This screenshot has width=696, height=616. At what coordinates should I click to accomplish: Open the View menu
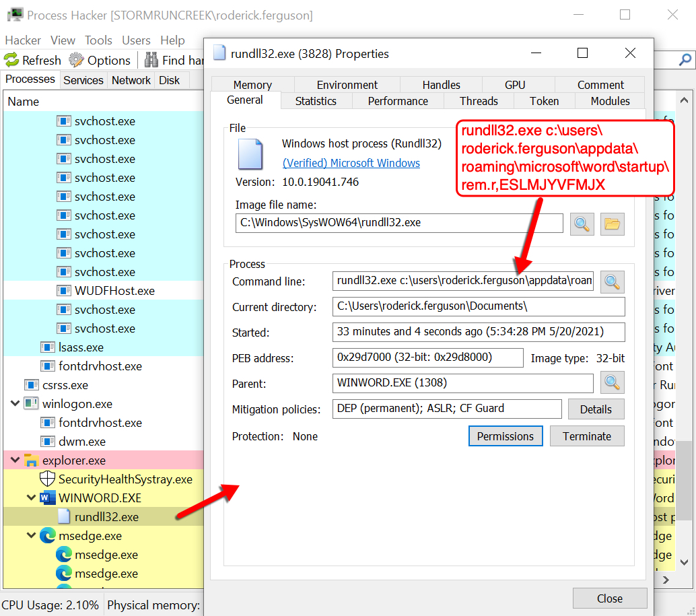tap(63, 40)
